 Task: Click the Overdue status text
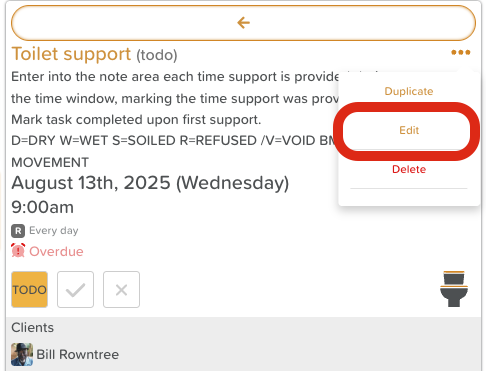tap(56, 251)
